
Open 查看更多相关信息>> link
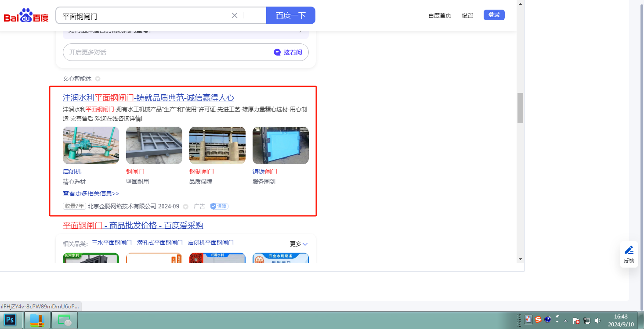(x=91, y=193)
